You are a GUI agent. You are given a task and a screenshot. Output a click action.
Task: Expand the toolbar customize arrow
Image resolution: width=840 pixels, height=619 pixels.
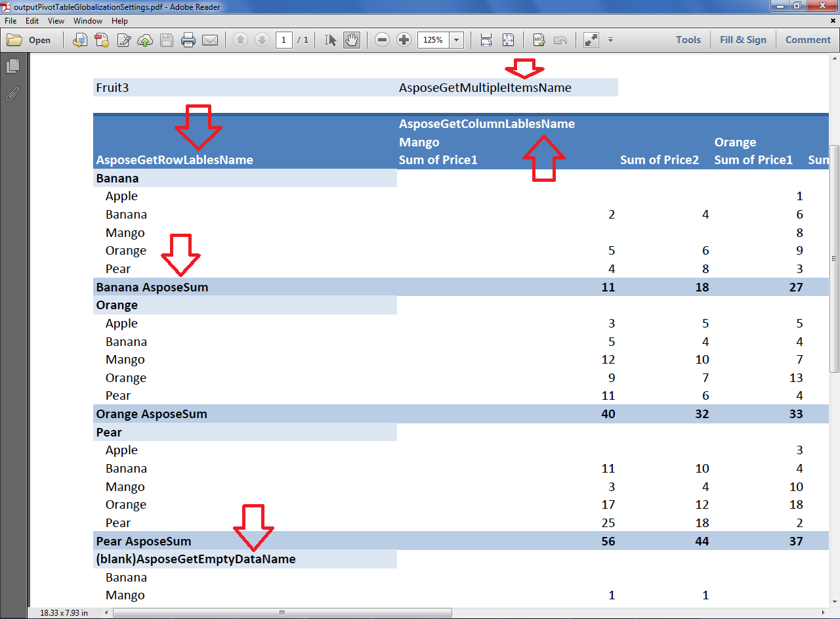pos(610,40)
